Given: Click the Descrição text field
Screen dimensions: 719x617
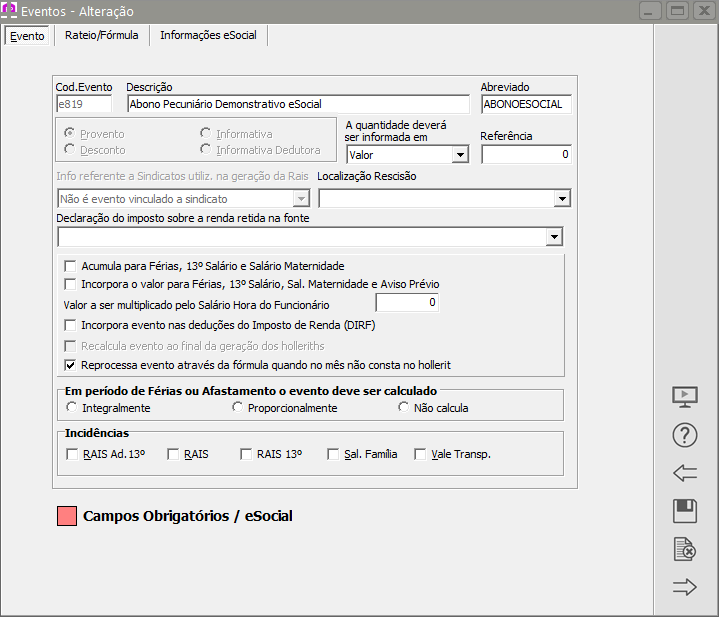Looking at the screenshot, I should (x=297, y=104).
